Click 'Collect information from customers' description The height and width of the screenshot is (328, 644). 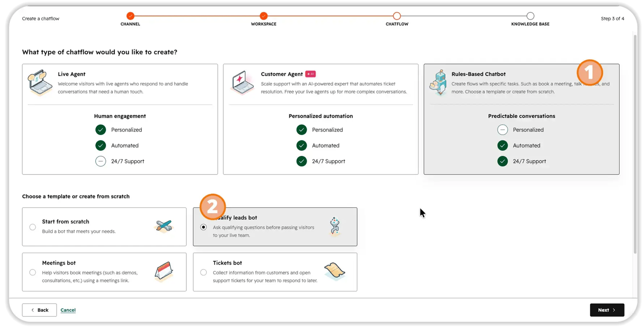265,276
